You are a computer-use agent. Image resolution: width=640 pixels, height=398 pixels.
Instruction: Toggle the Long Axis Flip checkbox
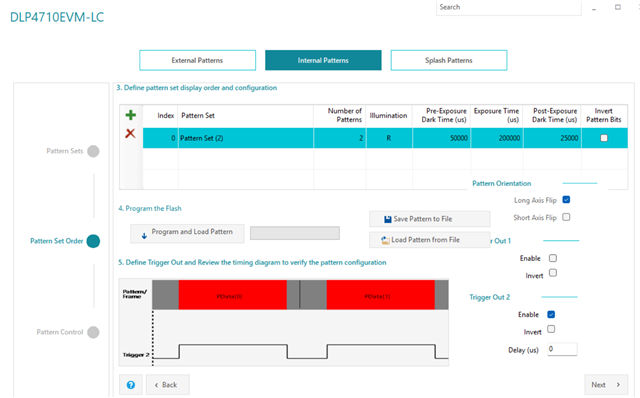click(x=566, y=200)
